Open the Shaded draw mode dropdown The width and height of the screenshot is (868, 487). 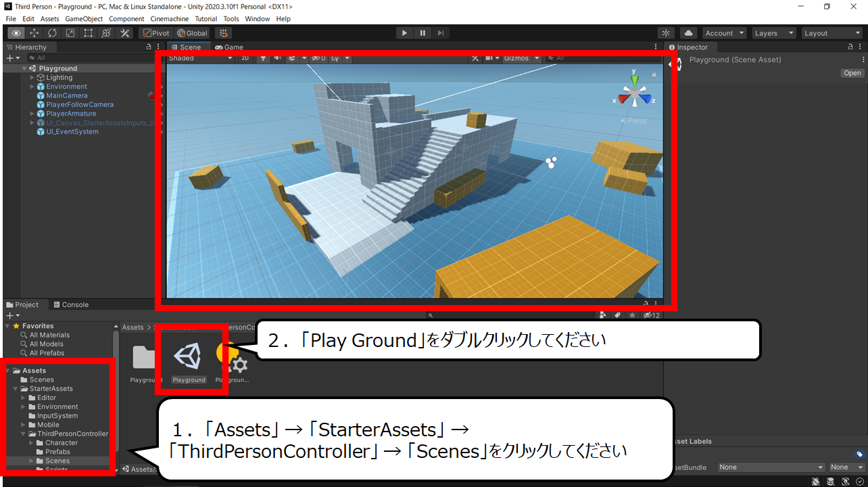tap(201, 58)
